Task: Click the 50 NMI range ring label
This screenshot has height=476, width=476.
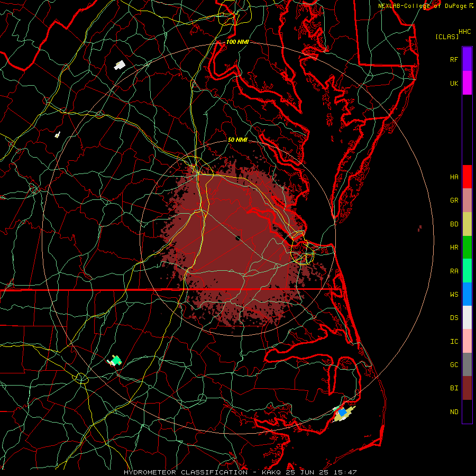Action: click(x=237, y=140)
